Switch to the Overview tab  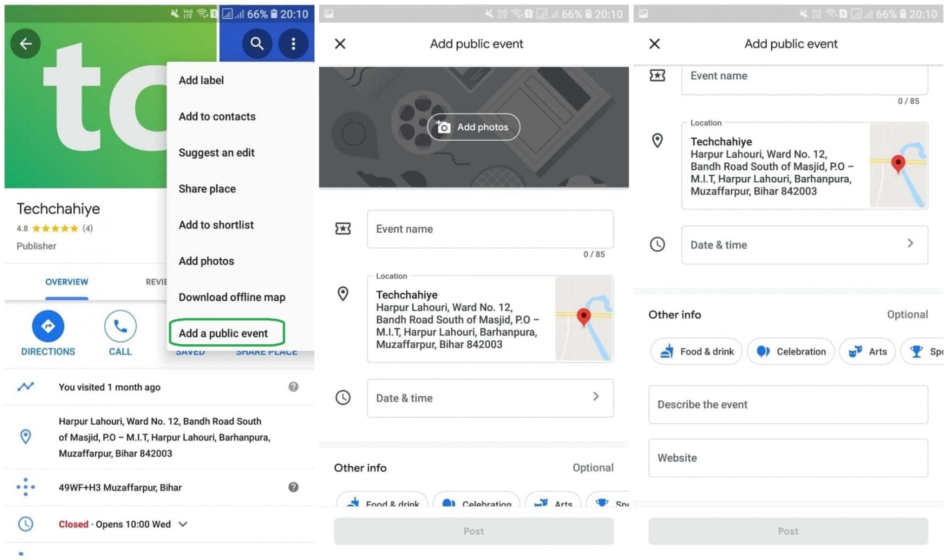(x=67, y=282)
